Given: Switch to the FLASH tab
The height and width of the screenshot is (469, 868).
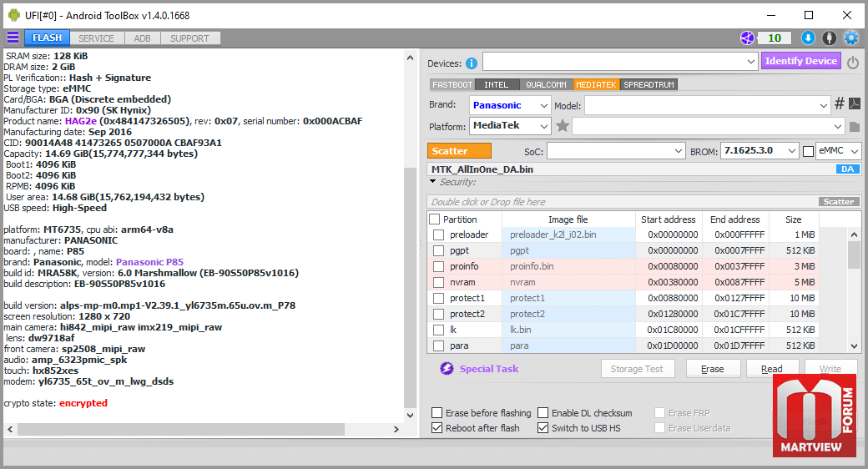Looking at the screenshot, I should coord(47,38).
